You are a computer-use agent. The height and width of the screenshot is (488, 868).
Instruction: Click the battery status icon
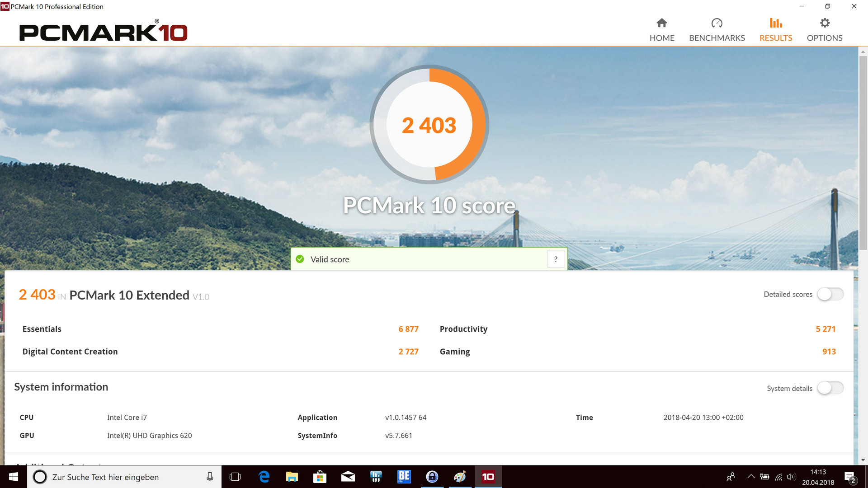point(764,477)
